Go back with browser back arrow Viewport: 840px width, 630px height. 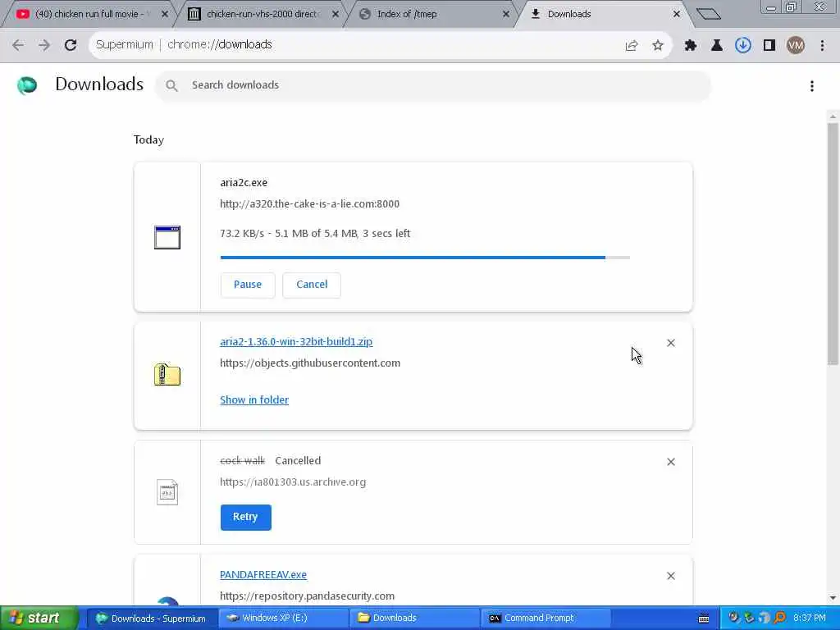coord(18,45)
